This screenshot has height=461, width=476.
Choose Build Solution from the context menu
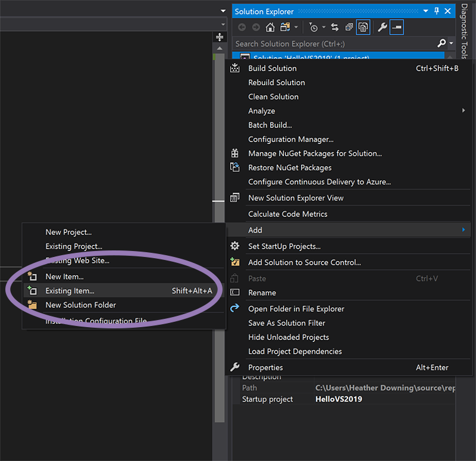pyautogui.click(x=272, y=68)
